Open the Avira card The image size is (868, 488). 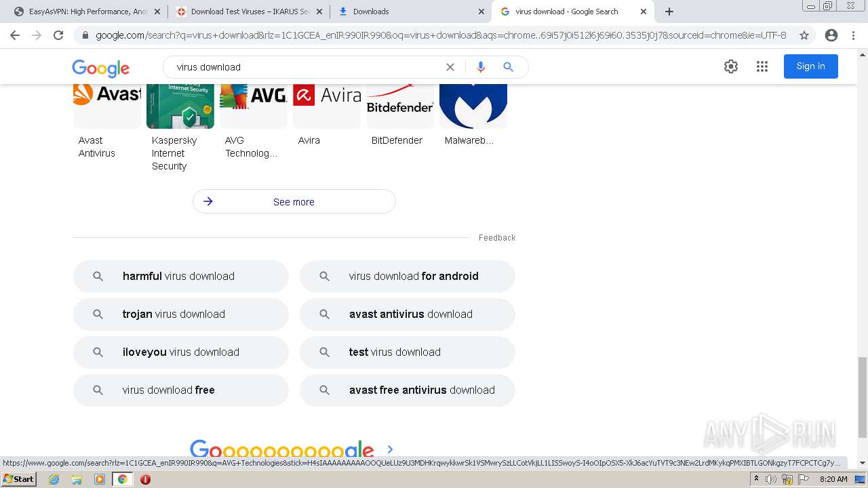tap(327, 115)
